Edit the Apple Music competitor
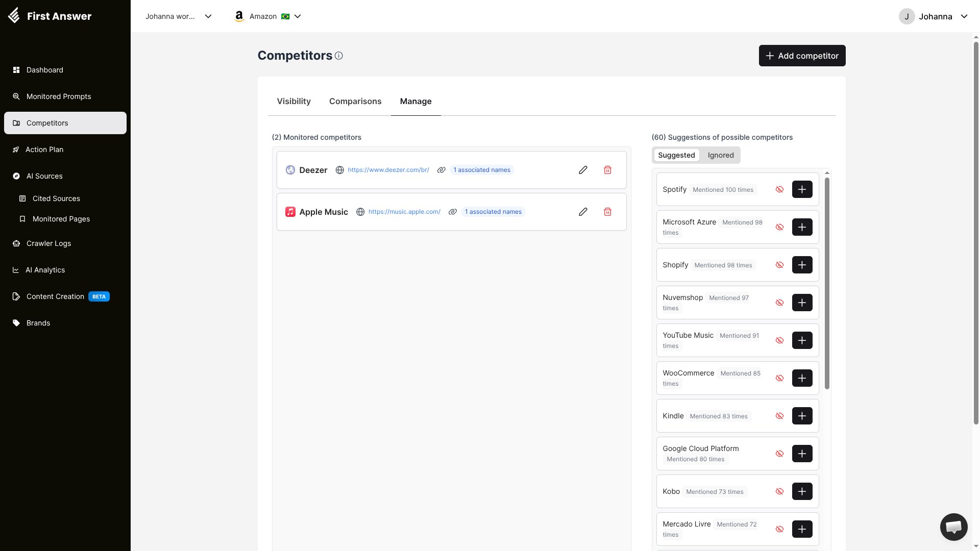Viewport: 980px width, 551px height. click(583, 212)
